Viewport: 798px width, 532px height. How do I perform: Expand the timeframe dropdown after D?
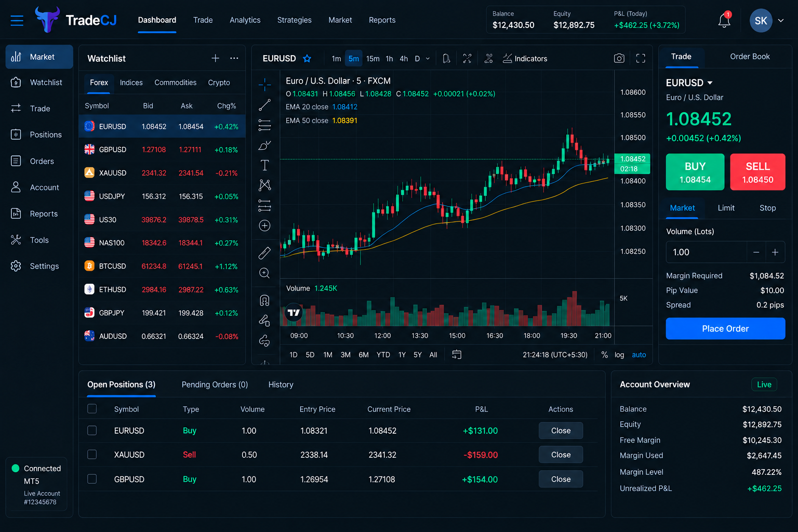[428, 59]
